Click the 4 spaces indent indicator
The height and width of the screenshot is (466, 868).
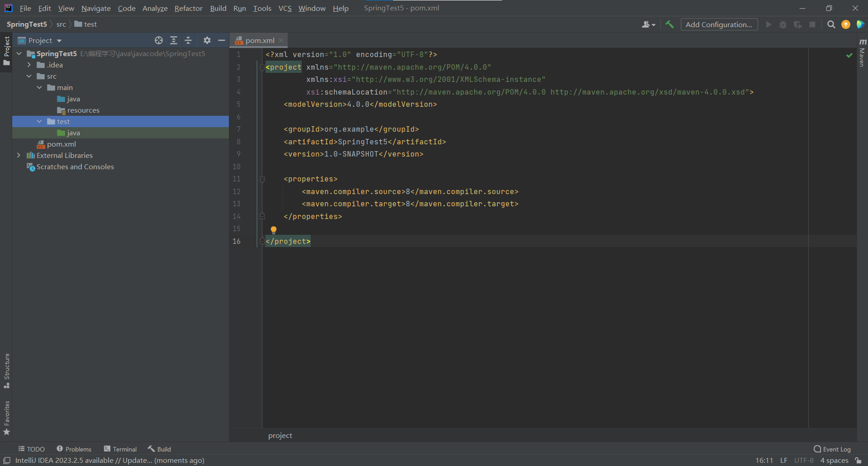[x=834, y=460]
